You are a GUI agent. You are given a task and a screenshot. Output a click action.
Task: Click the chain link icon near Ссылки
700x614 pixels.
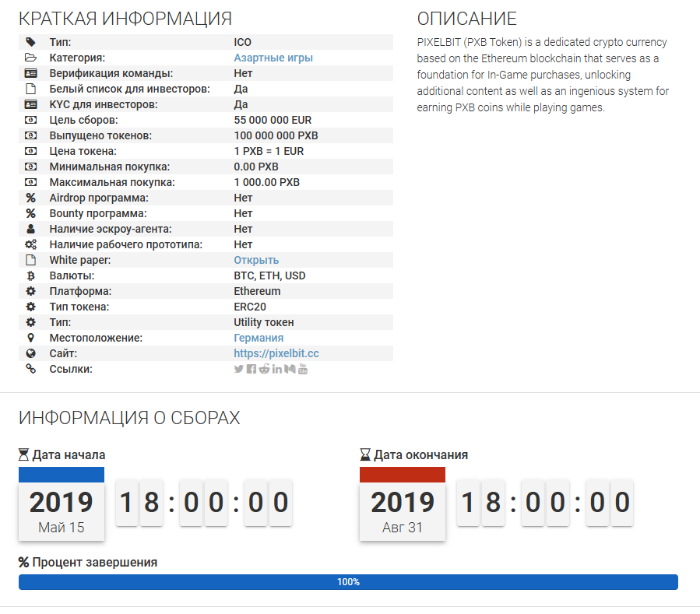tap(30, 369)
